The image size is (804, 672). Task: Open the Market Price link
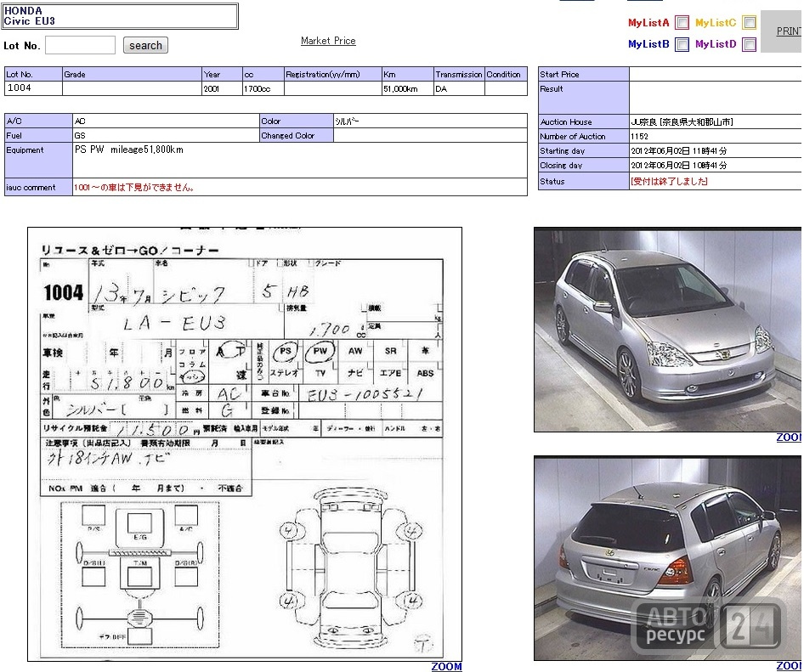pyautogui.click(x=328, y=41)
